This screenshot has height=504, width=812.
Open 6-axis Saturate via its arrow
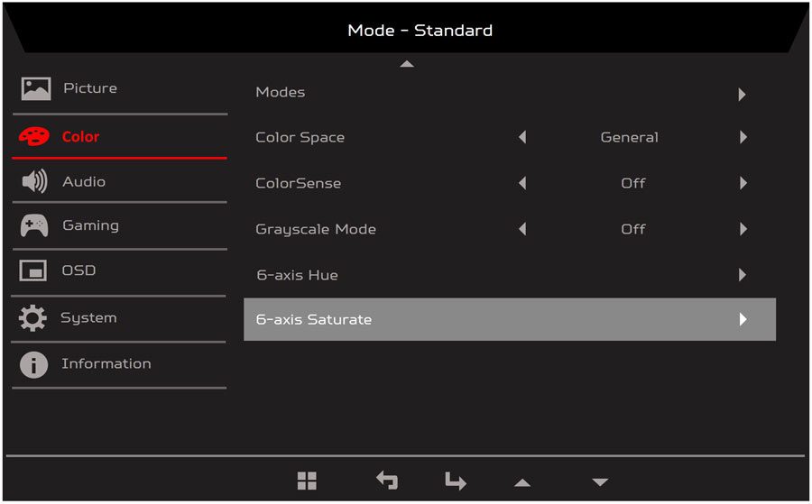[x=743, y=319]
